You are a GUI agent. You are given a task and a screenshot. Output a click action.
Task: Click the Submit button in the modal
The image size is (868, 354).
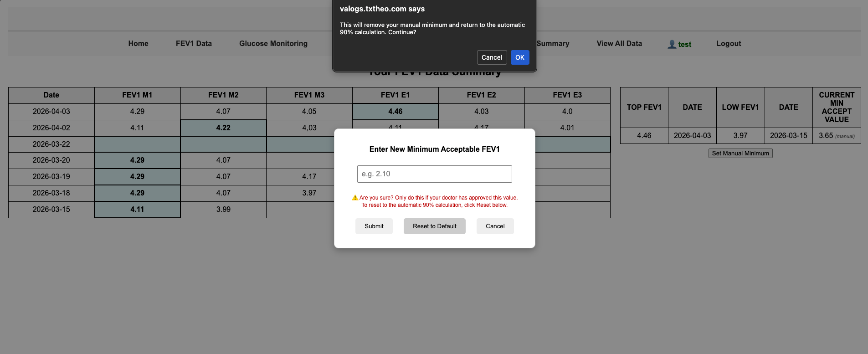[374, 226]
